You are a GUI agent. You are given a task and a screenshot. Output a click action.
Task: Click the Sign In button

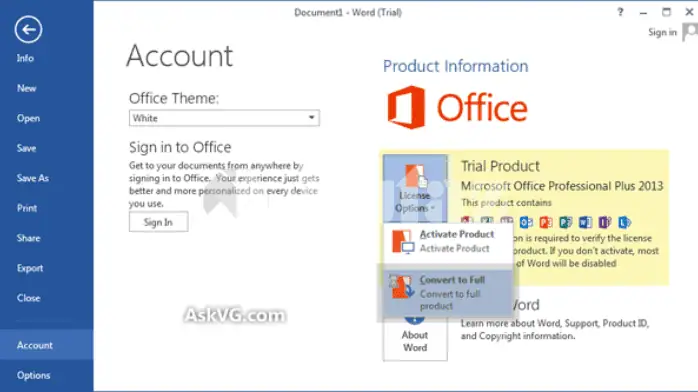pos(158,222)
